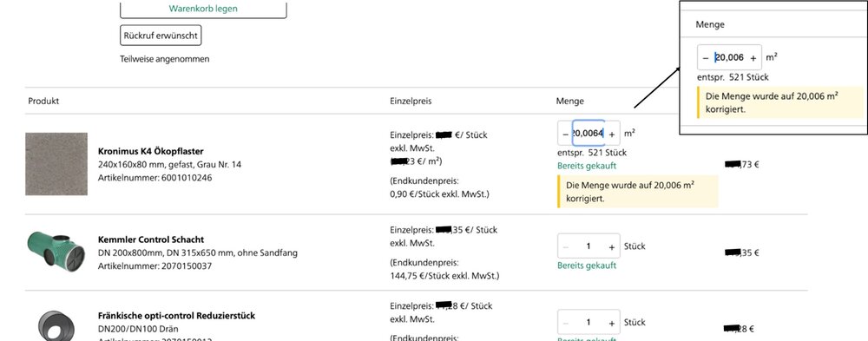The height and width of the screenshot is (341, 868).
Task: Click the 'Einzelpreis' column header
Action: (411, 102)
